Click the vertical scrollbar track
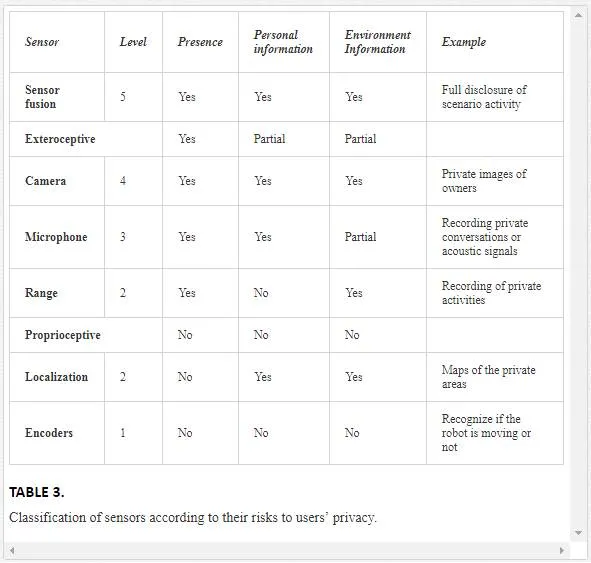 pyautogui.click(x=578, y=274)
